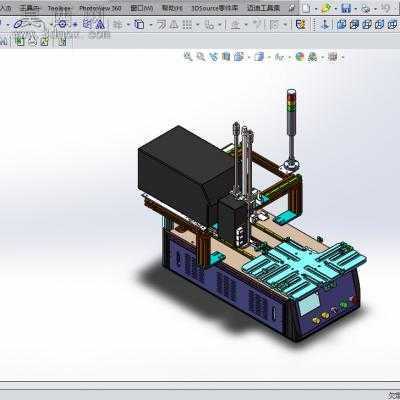Click the pushpin icon in menu bar

point(292,8)
